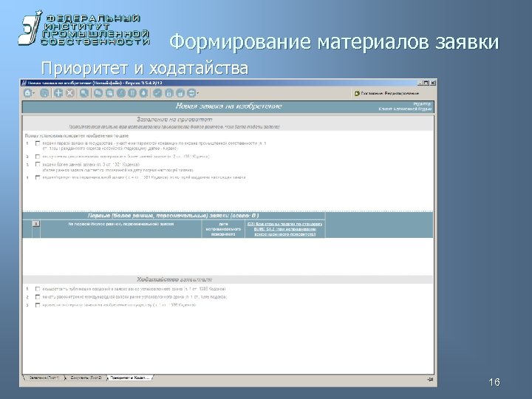Switch to the 'Заявление (Лист 1)' tab

point(44,378)
